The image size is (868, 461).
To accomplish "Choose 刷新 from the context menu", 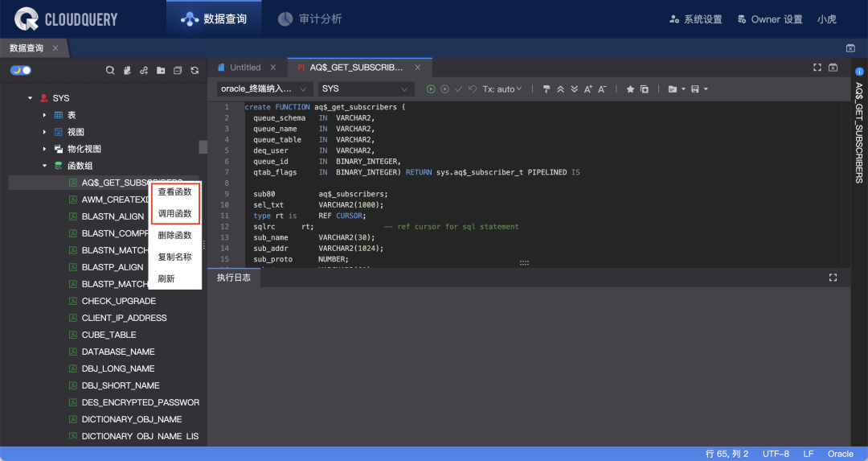I will 166,278.
